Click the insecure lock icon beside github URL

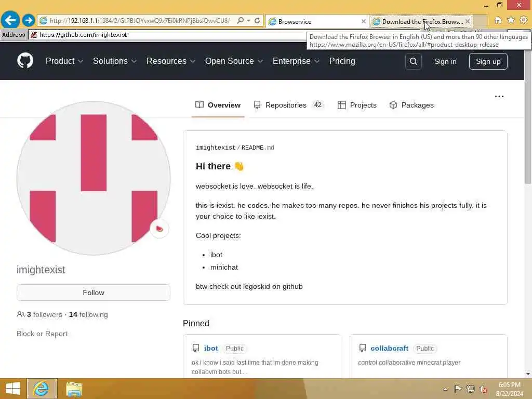tap(34, 35)
